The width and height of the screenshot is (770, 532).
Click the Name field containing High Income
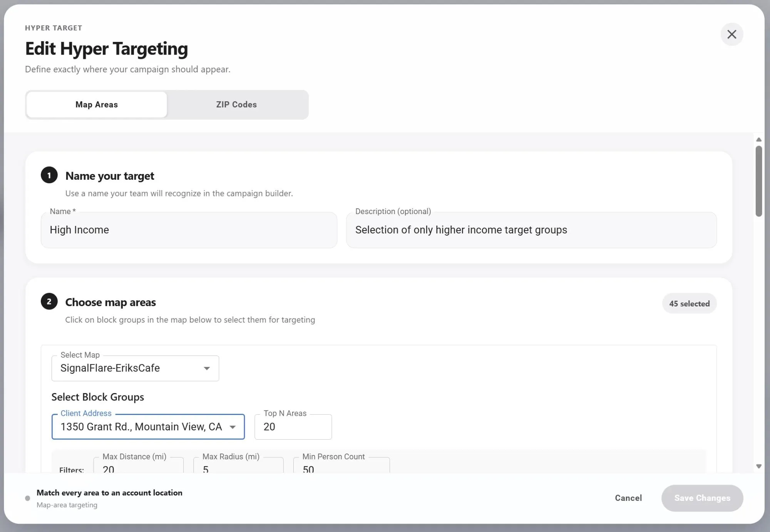[189, 230]
